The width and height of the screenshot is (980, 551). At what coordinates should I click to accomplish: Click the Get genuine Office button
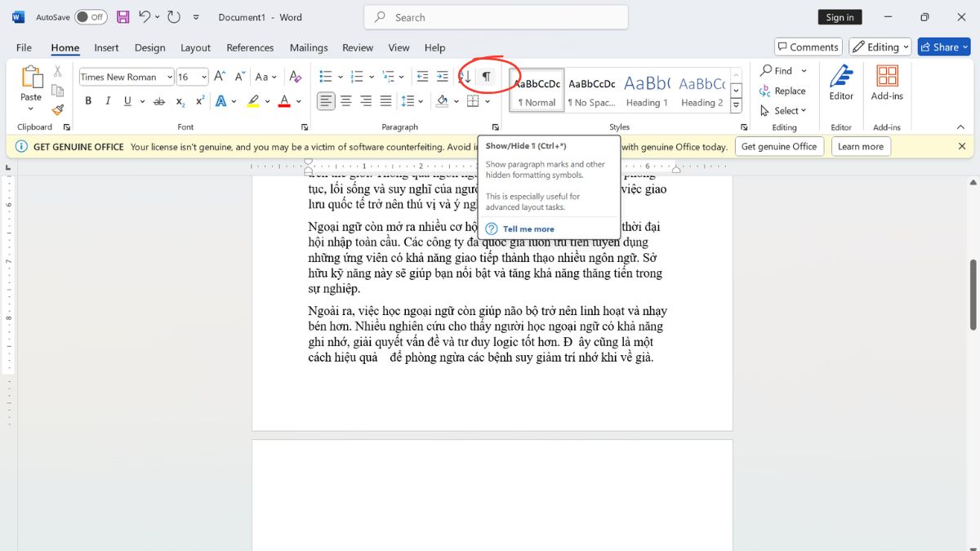coord(779,146)
